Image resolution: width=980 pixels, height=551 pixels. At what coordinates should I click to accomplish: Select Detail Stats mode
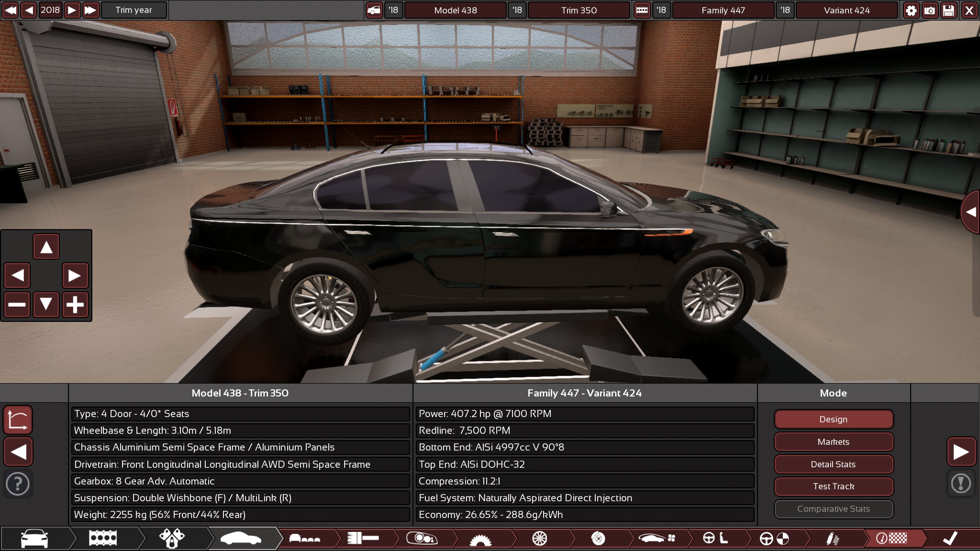click(x=834, y=464)
